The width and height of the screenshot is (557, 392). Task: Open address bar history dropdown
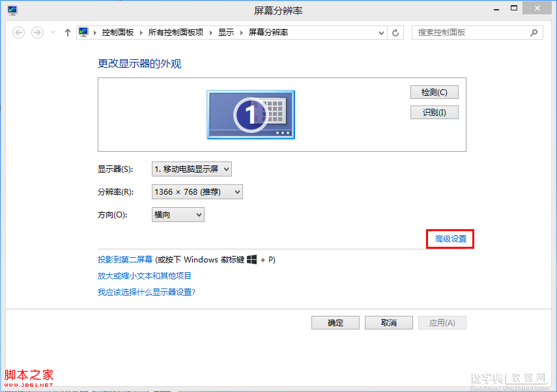[x=381, y=33]
